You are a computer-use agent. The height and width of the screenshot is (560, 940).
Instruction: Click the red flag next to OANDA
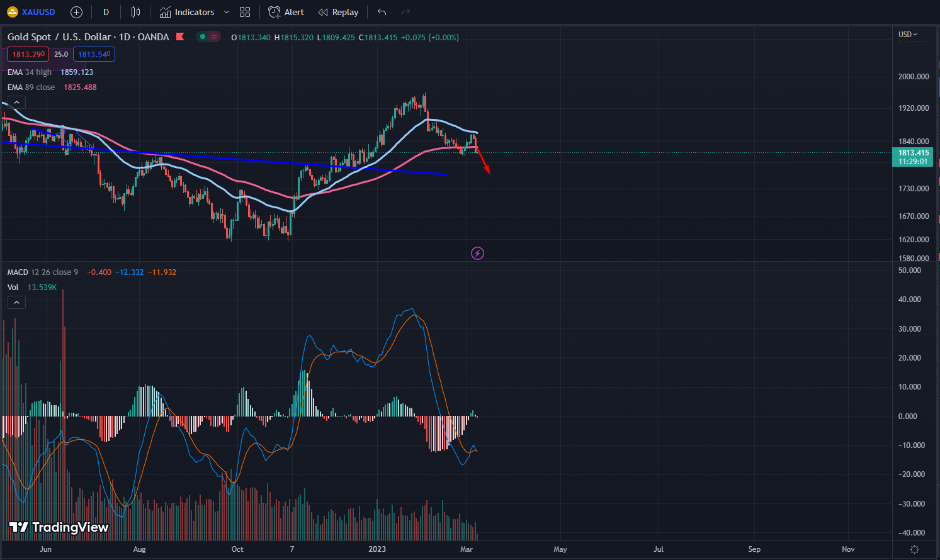coord(179,36)
